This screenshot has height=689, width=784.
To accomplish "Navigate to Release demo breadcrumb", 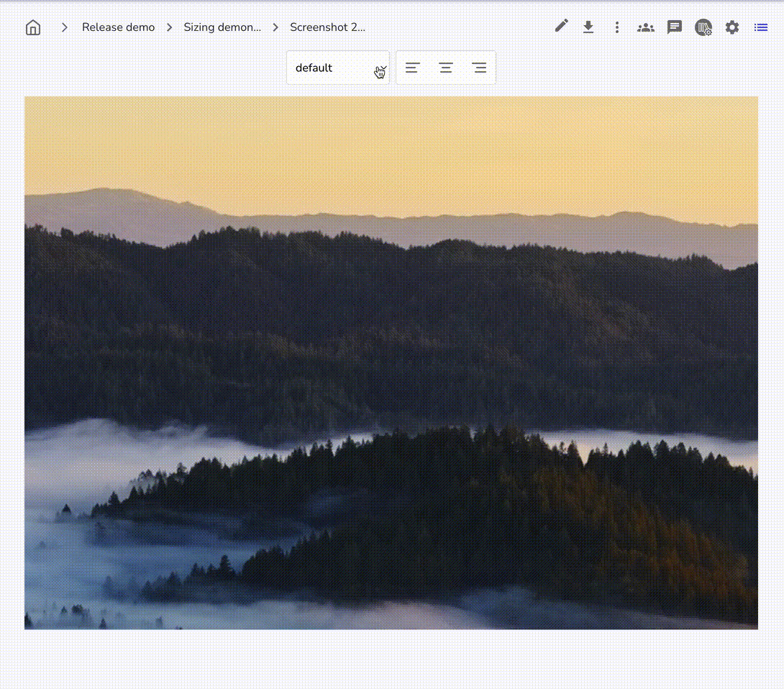I will pos(118,27).
